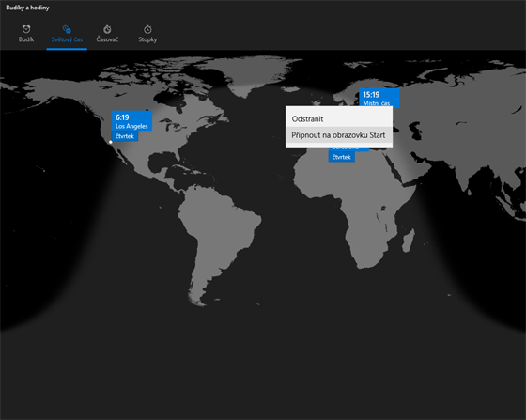The width and height of the screenshot is (526, 420).
Task: Click the čtvrtek label under Los Angeles
Action: click(x=125, y=136)
